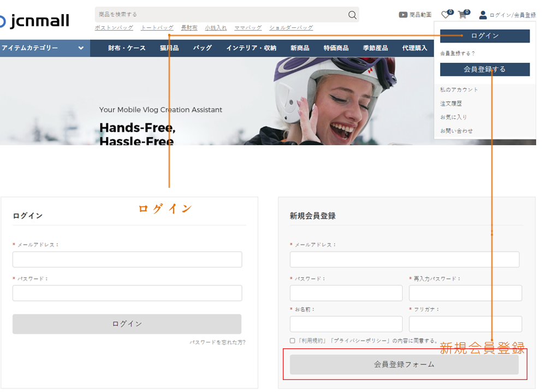Open the 代理購入 menu
Viewport: 546px width, 392px height.
(x=415, y=48)
